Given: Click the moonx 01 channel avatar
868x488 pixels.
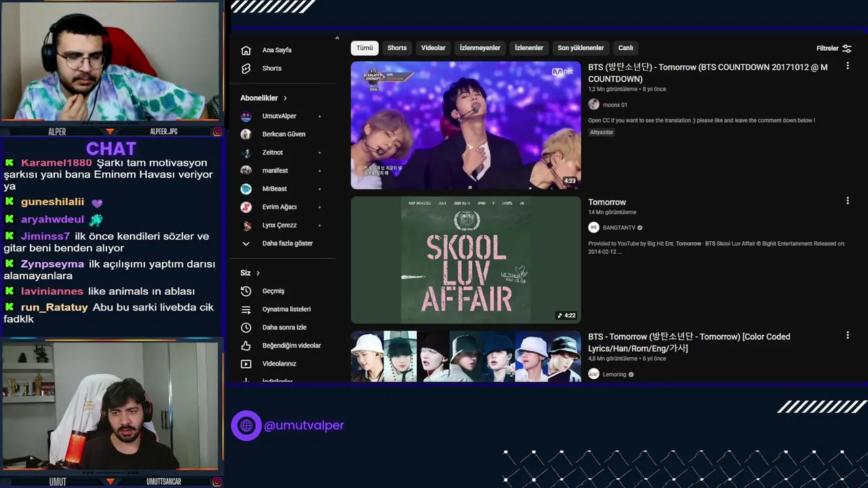Looking at the screenshot, I should pos(594,104).
